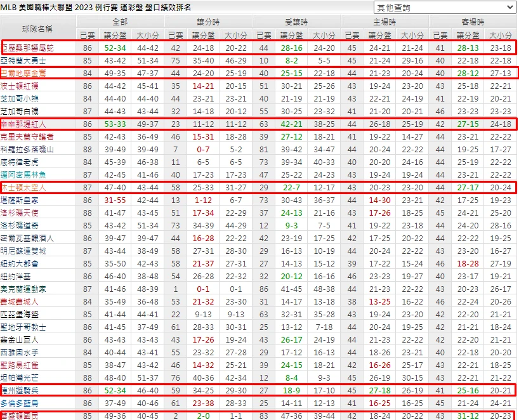The height and width of the screenshot is (420, 519).
Task: Click 18-28 cell in 紐約大都會 row
Action: click(468, 264)
